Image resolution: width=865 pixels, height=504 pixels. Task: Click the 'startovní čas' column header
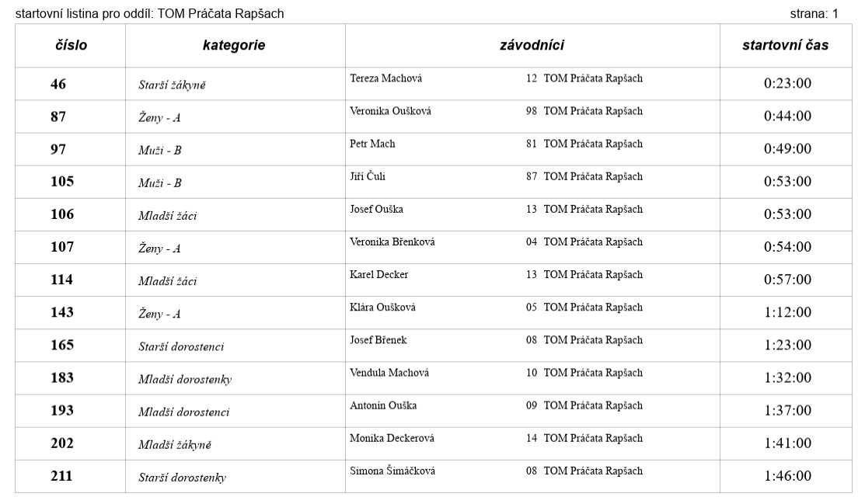(785, 46)
